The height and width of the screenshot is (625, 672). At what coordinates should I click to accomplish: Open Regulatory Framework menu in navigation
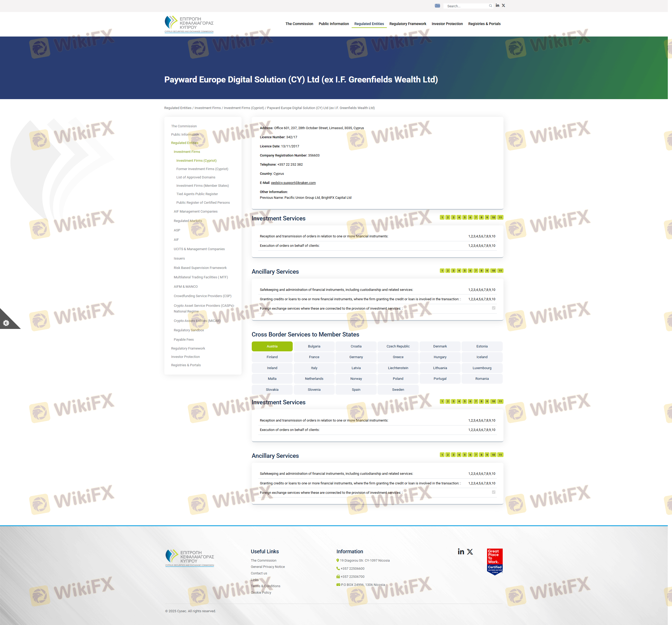407,24
